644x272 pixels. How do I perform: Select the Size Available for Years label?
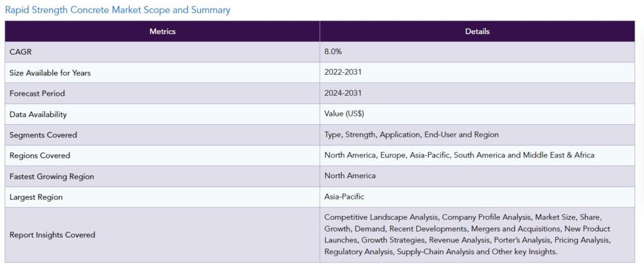tap(50, 73)
